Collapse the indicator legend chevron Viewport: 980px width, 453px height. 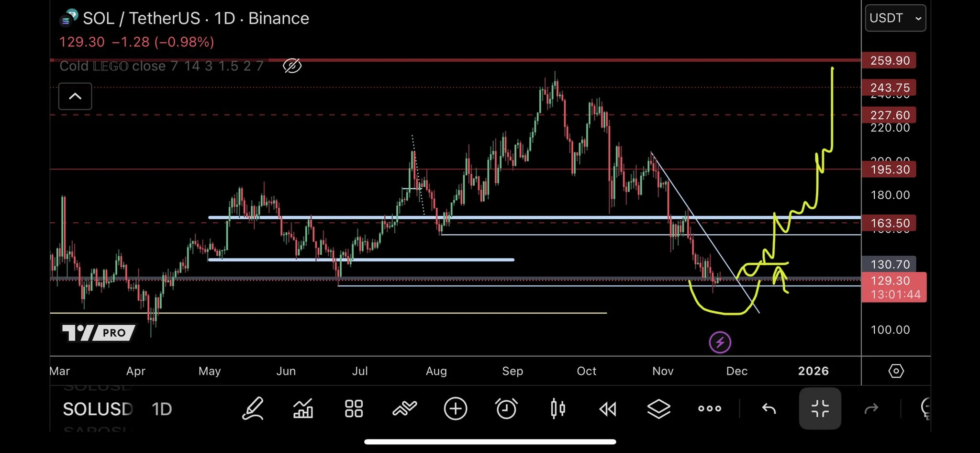(75, 96)
